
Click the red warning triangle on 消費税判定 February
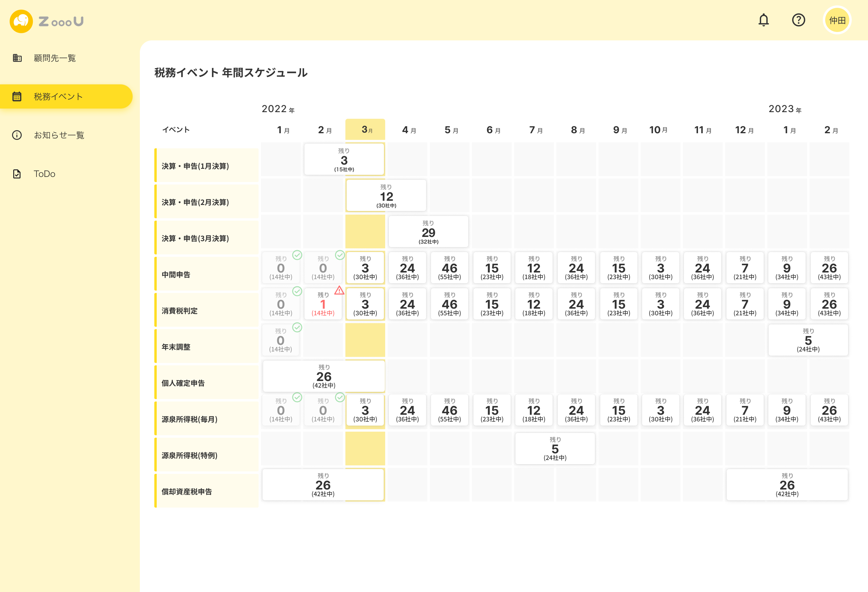point(339,291)
